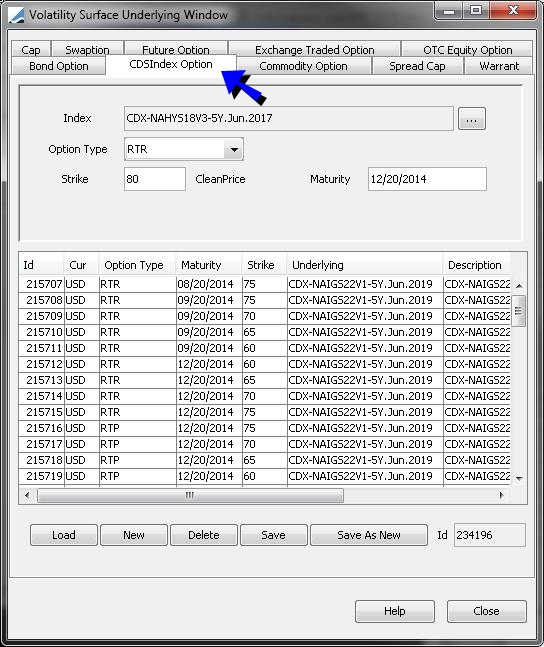Viewport: 544px width, 647px height.
Task: Click the horizontal scroll left arrow
Action: (x=27, y=495)
